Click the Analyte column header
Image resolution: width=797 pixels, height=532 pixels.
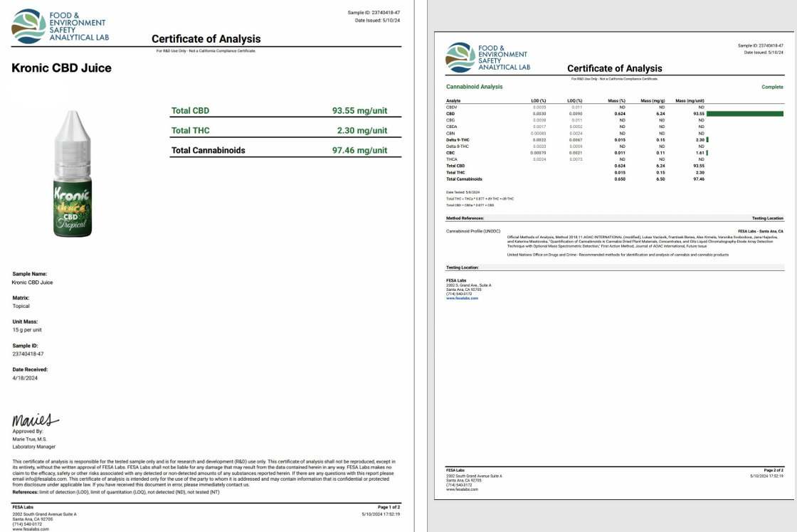[453, 101]
